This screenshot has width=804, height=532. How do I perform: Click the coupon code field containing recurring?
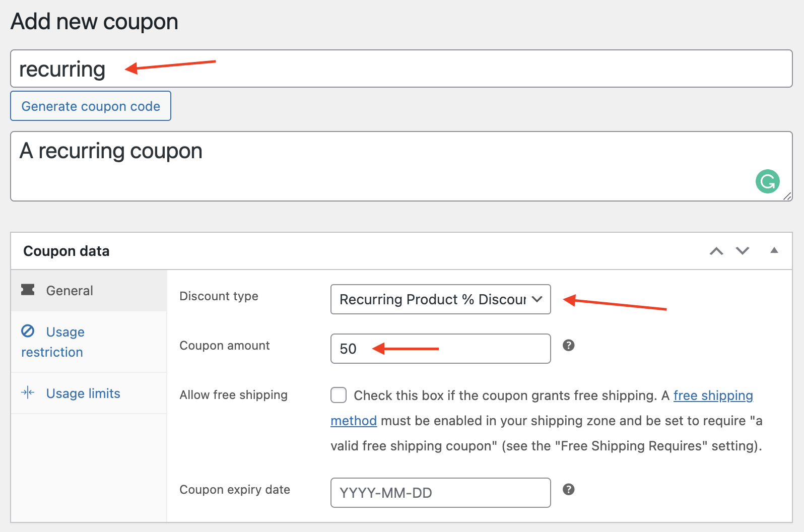[401, 69]
